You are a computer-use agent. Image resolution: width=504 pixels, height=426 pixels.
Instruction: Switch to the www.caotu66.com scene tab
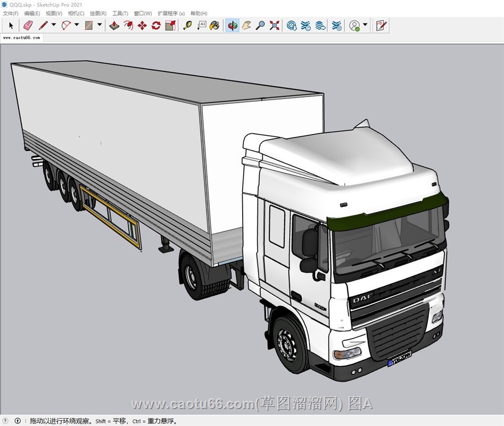click(x=21, y=38)
